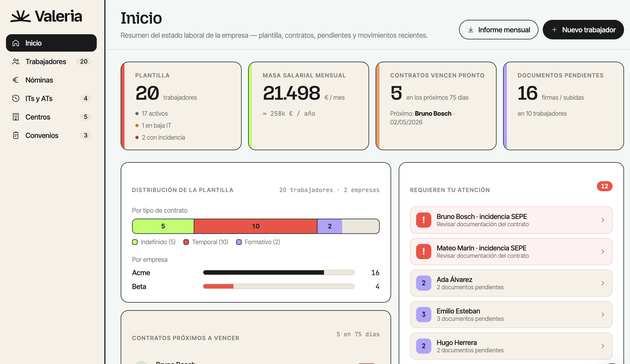Download the Informe mensual
Image resolution: width=630 pixels, height=364 pixels.
point(498,30)
